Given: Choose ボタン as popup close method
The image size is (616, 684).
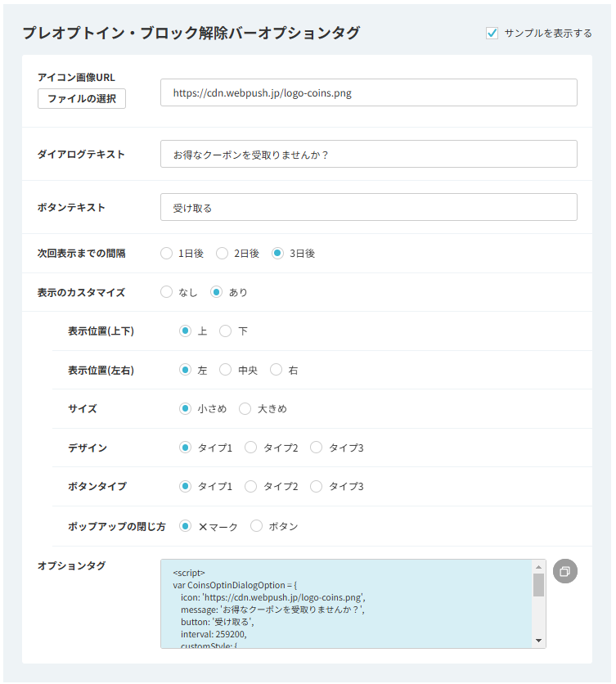Looking at the screenshot, I should point(256,526).
